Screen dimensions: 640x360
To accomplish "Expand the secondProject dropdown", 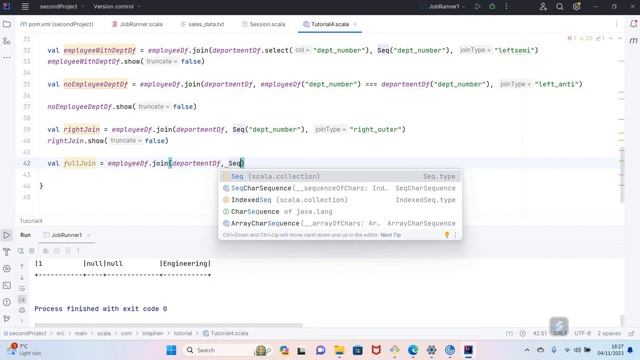I will [62, 7].
